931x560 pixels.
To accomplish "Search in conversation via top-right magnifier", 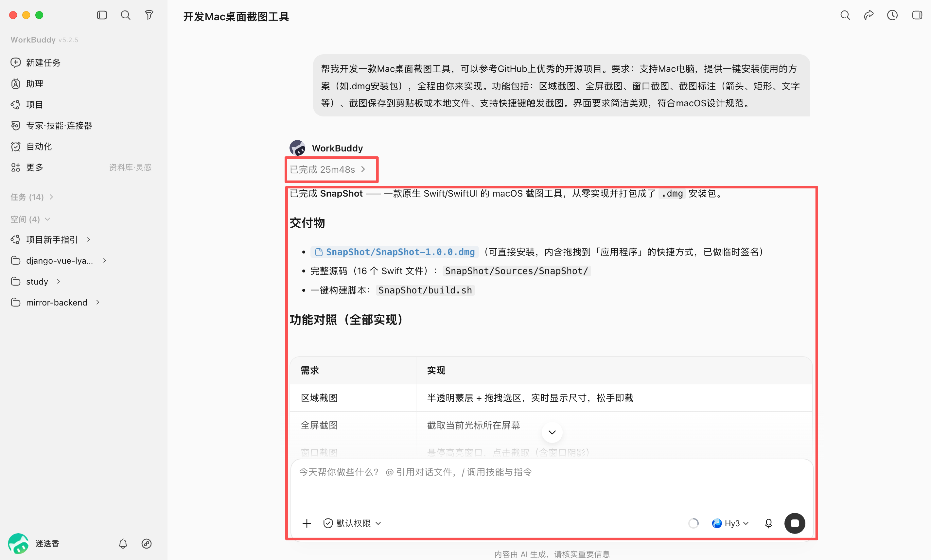I will [845, 15].
